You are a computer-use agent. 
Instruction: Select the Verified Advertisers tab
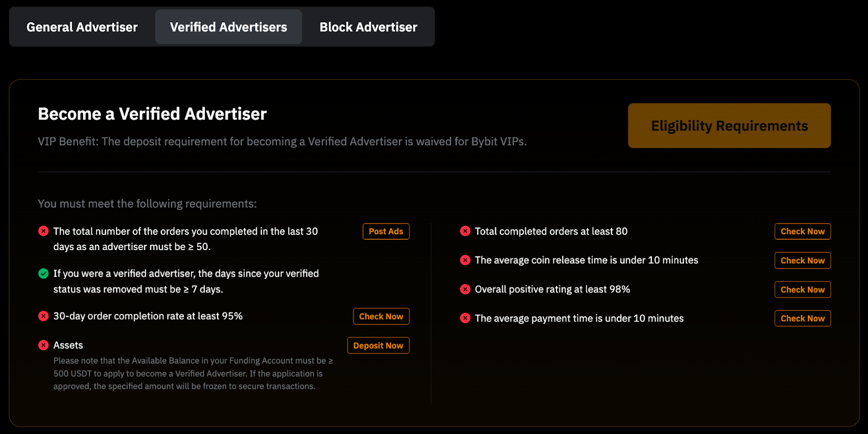[228, 27]
